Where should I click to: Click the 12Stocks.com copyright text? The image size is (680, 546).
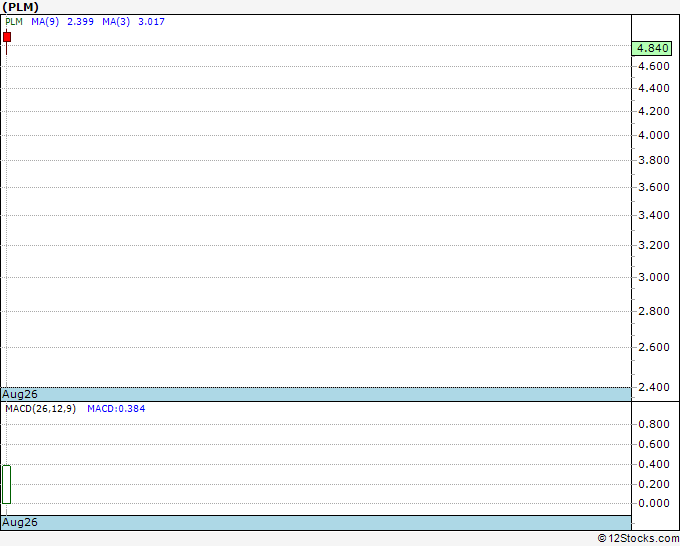638,539
